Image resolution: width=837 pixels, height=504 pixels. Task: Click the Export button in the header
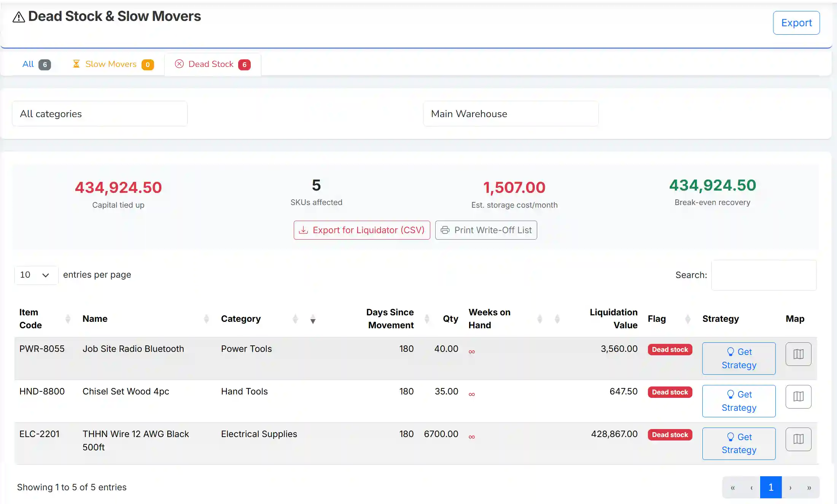[x=796, y=23]
